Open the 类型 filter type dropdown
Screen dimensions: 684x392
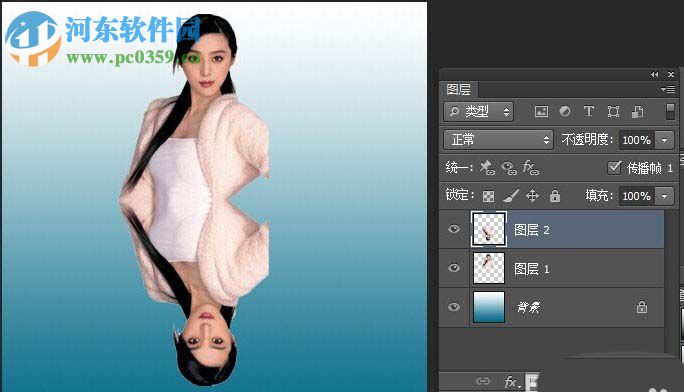click(479, 112)
